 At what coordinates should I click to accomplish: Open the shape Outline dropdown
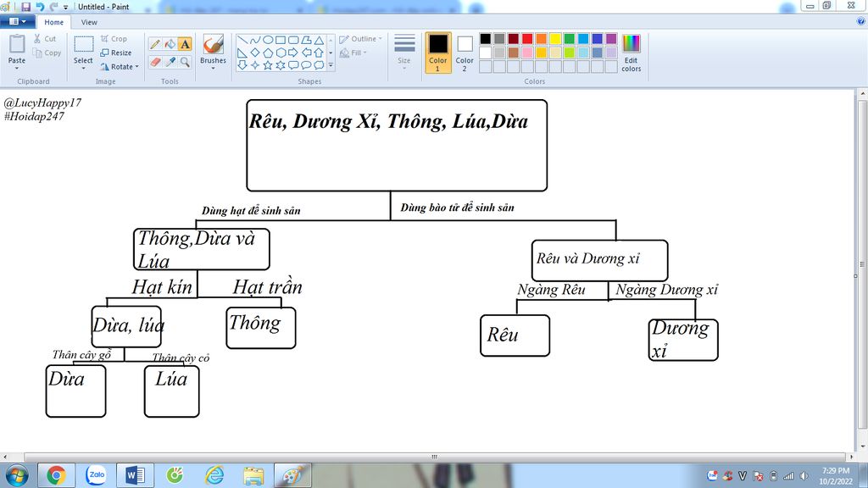[x=361, y=39]
